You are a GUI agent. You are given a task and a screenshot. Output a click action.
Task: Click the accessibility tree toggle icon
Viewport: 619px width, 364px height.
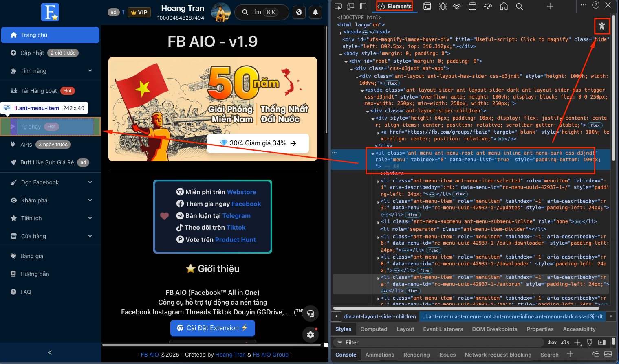point(602,26)
